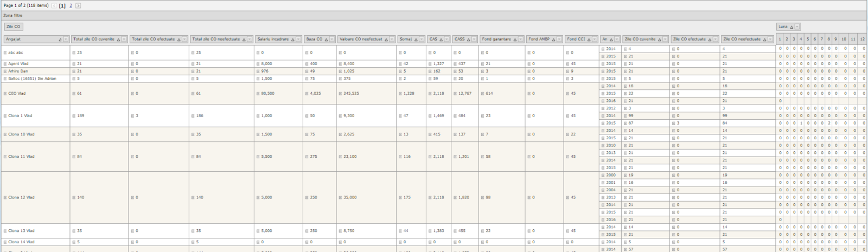
Task: Select the month 12 column header
Action: coord(862,39)
